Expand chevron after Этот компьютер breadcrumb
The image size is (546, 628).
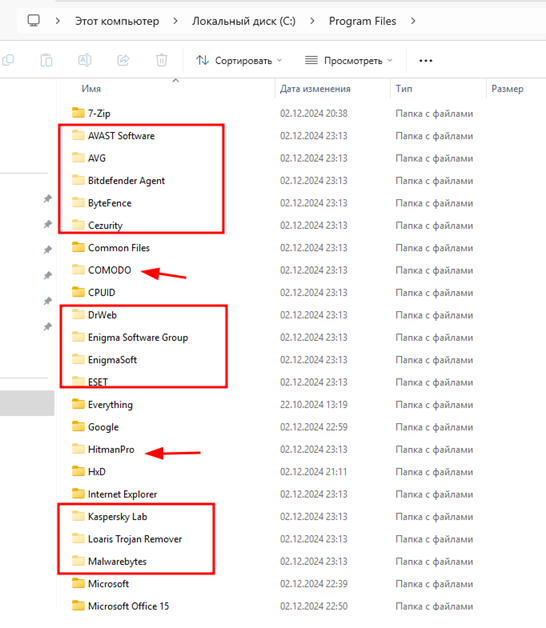coord(175,21)
